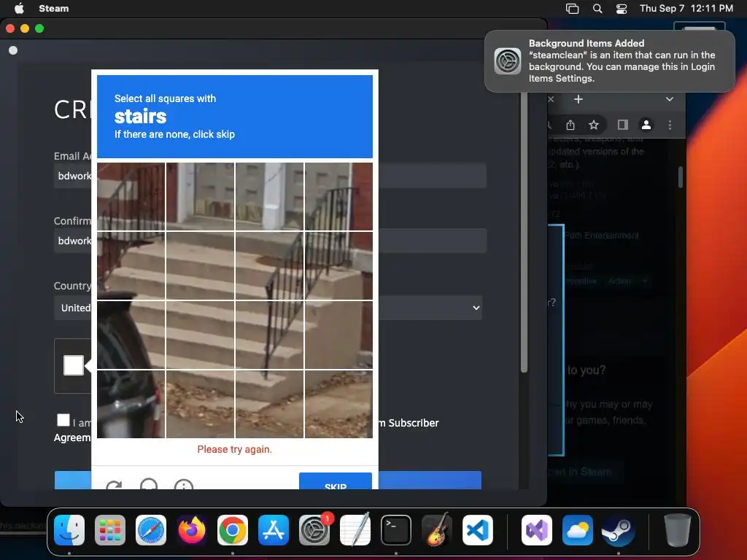Open Launchpad in the dock
Screen dimensions: 747x560
click(x=110, y=530)
